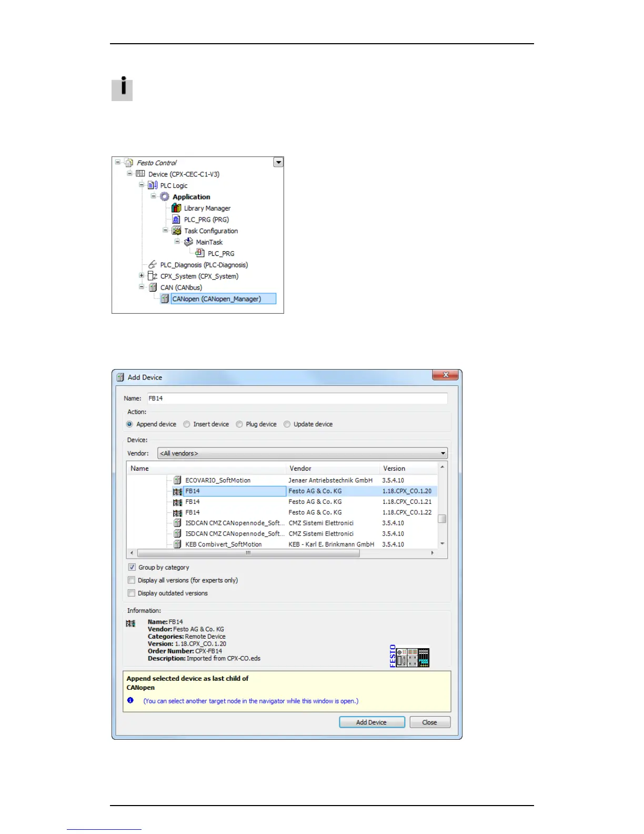Click the MainTask icon

(x=188, y=242)
